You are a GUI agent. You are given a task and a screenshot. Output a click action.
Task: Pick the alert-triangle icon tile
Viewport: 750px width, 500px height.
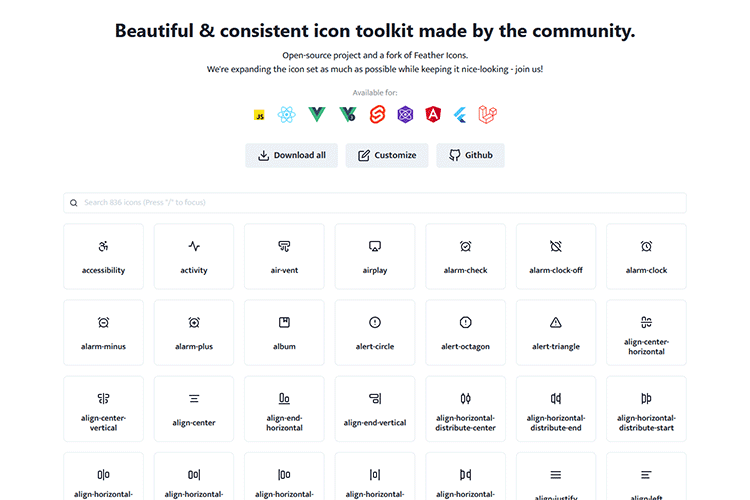click(x=556, y=332)
